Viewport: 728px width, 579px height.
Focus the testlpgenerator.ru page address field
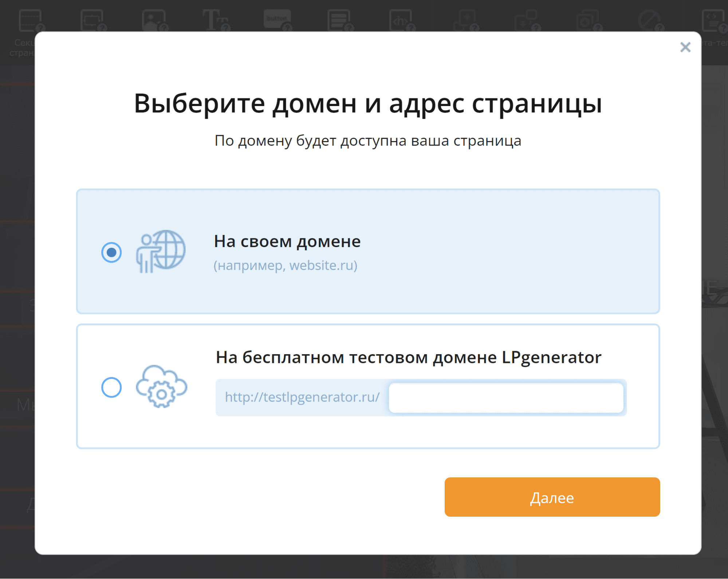pos(505,398)
